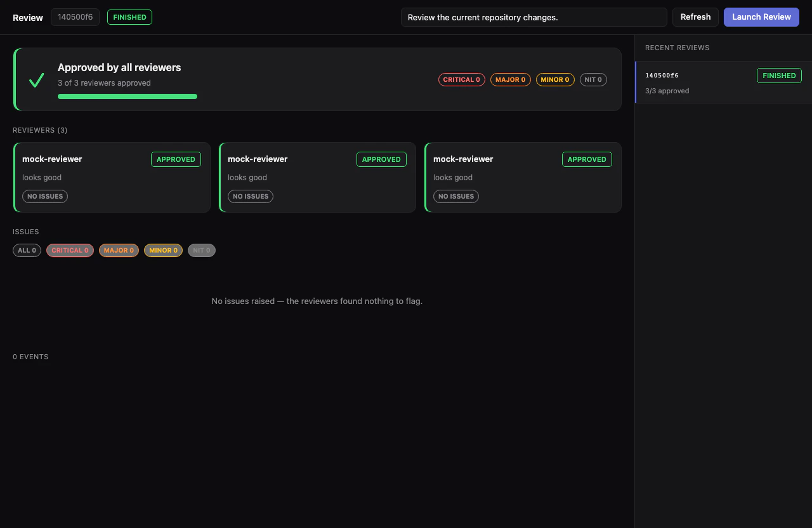Click '3 of 3 reviewers approved' text

pos(104,82)
